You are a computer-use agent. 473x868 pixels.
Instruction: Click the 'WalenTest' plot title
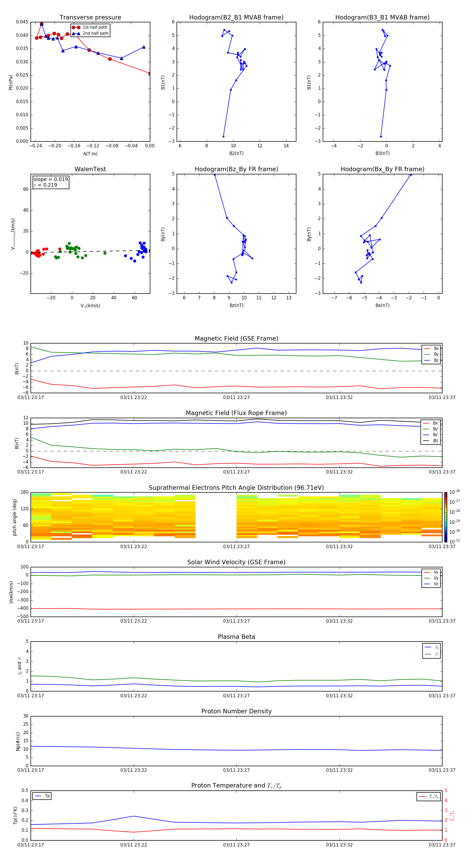[90, 169]
